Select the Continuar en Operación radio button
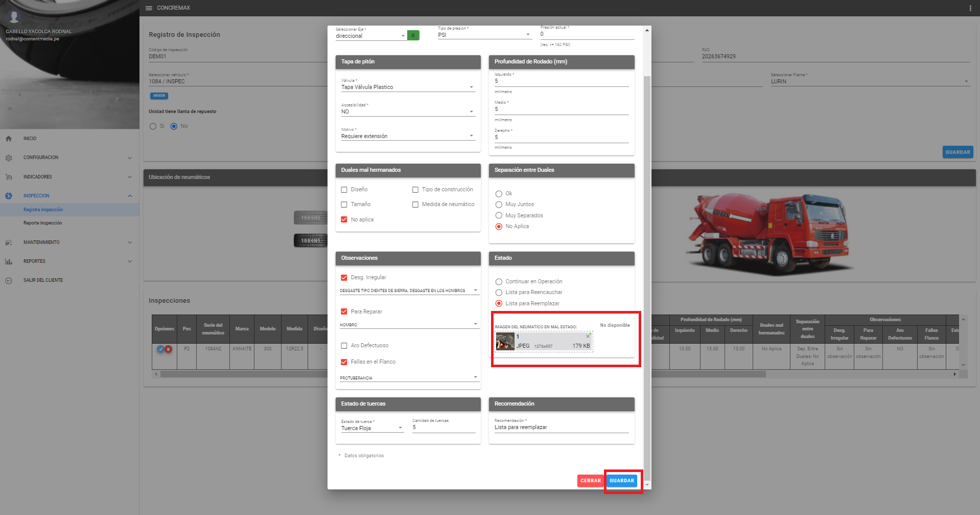 (x=499, y=282)
